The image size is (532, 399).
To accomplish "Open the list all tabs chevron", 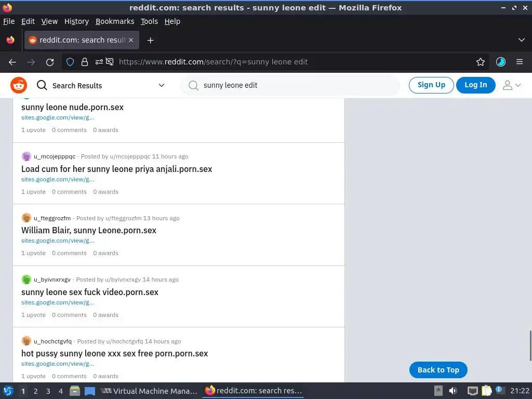I will pyautogui.click(x=522, y=40).
